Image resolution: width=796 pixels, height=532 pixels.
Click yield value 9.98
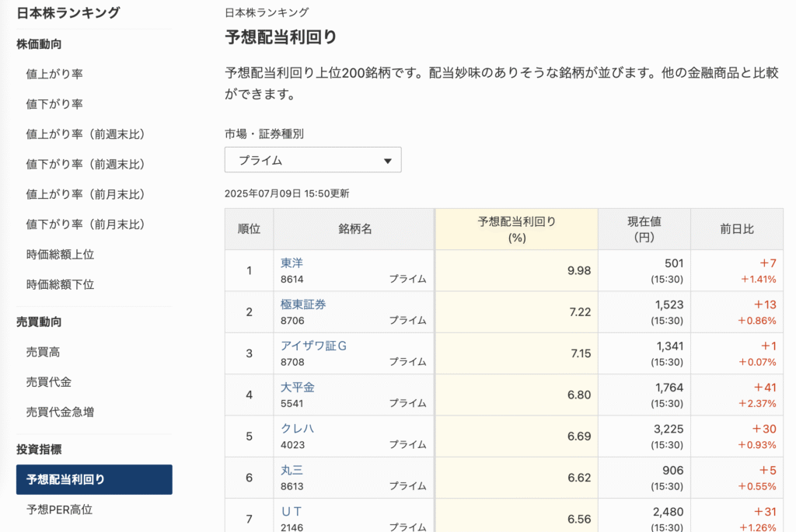click(579, 271)
